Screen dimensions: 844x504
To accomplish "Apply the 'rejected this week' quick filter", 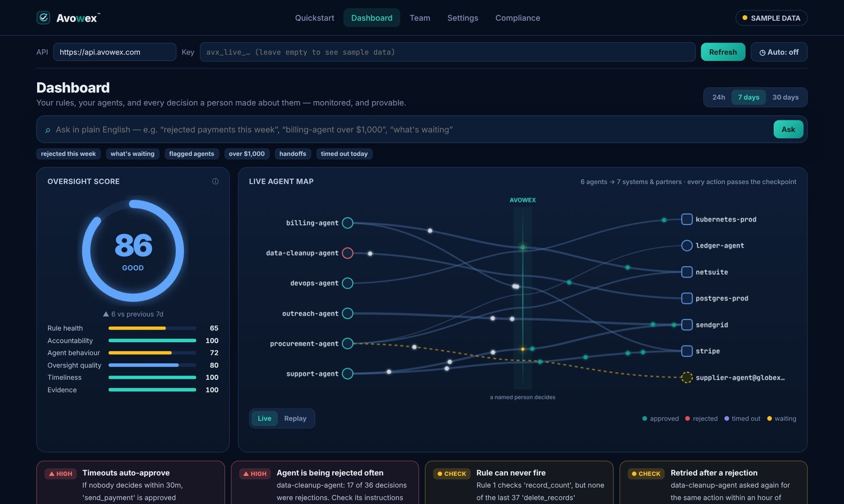I will pos(68,154).
